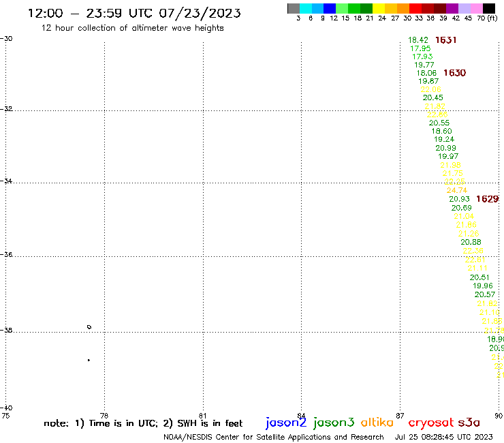Click wave height 20.99
The image size is (504, 443).
(445, 148)
